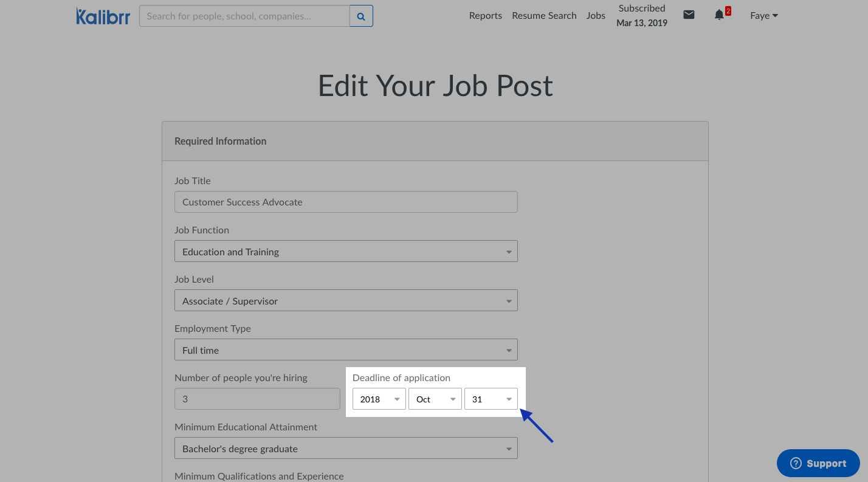Image resolution: width=868 pixels, height=482 pixels.
Task: Click the search magnifier button
Action: tap(361, 16)
